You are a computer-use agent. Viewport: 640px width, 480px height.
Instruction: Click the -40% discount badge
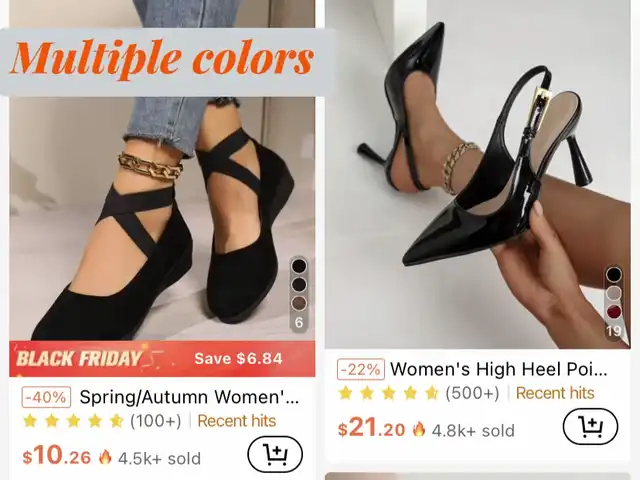(46, 397)
